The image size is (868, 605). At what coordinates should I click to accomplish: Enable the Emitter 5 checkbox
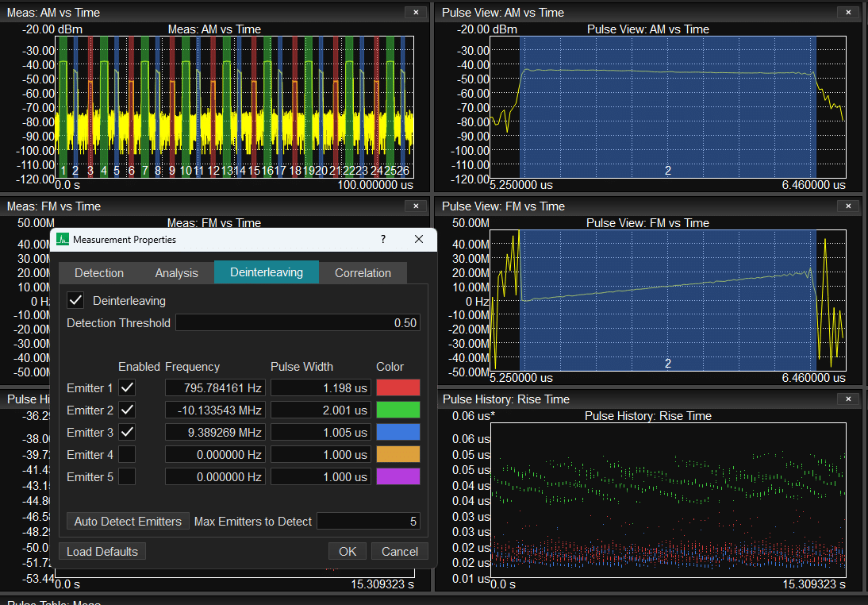click(127, 476)
